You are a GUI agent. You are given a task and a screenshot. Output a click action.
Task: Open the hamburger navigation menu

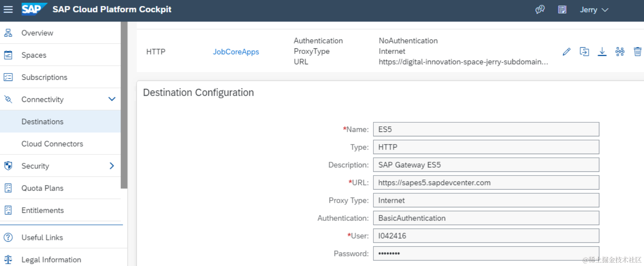[8, 9]
